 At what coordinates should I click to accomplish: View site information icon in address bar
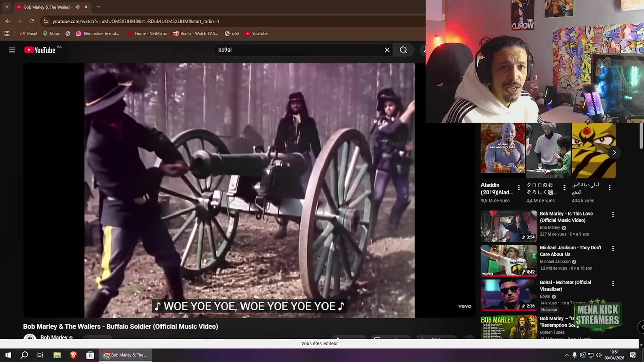coord(46,21)
